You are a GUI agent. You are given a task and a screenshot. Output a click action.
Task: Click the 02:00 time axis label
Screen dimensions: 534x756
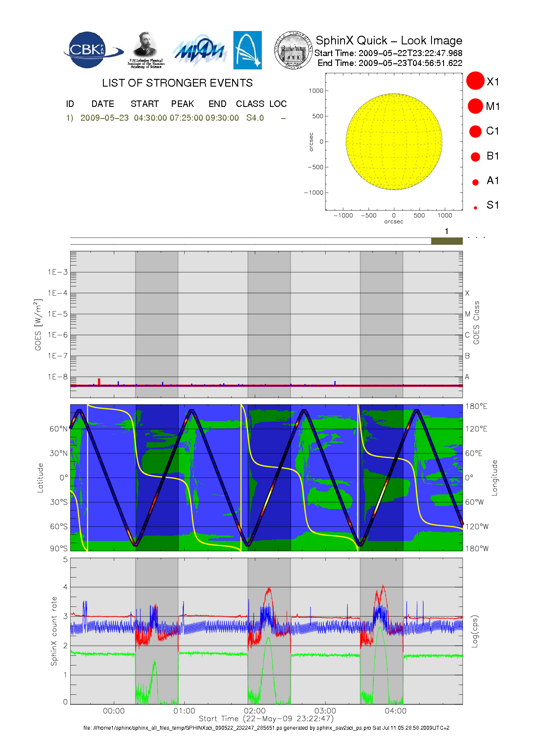(255, 711)
